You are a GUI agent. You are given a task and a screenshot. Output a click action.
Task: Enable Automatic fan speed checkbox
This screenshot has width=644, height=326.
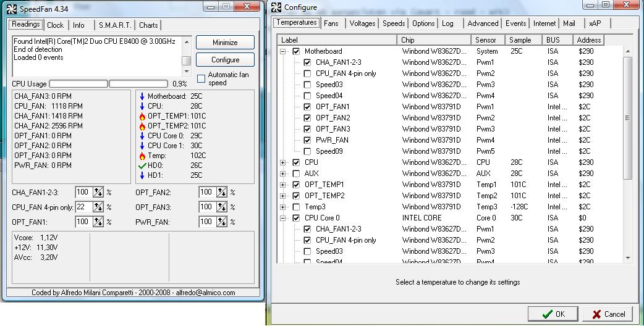click(x=201, y=79)
